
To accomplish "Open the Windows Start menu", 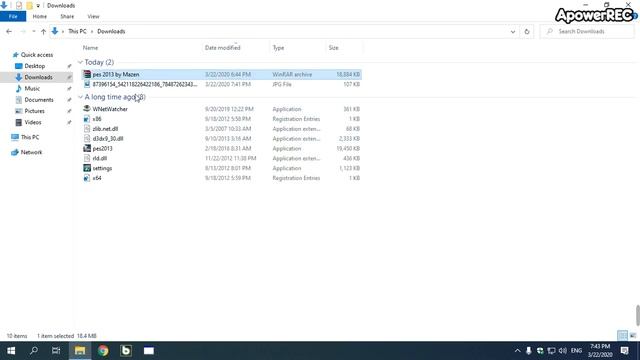I will 11,351.
